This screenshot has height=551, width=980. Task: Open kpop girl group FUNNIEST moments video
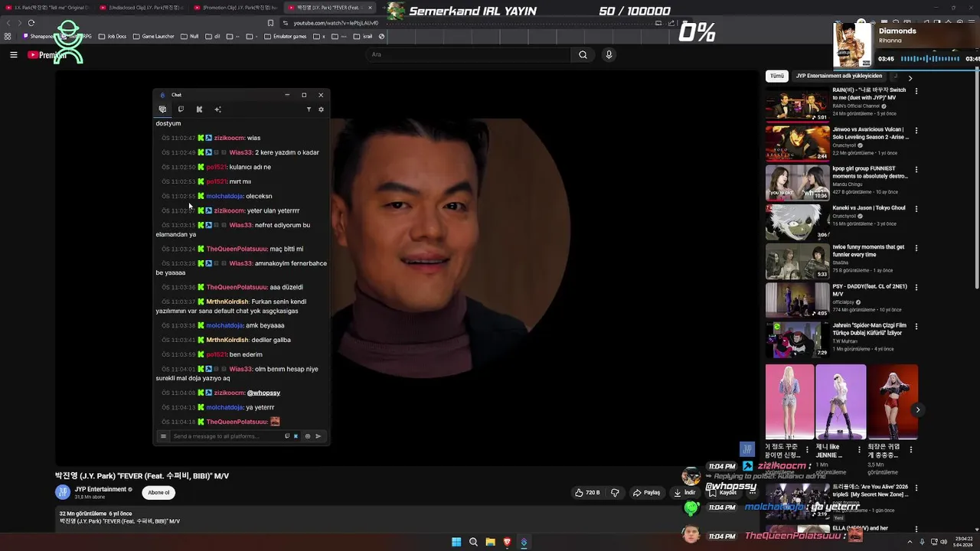click(797, 183)
